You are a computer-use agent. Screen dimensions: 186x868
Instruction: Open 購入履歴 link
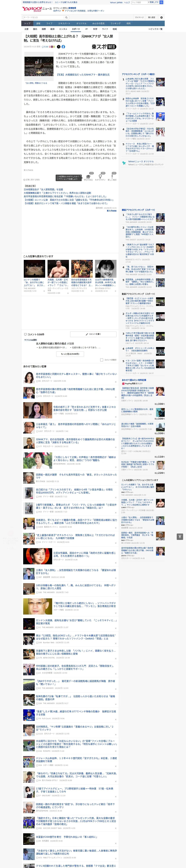[x=152, y=17]
